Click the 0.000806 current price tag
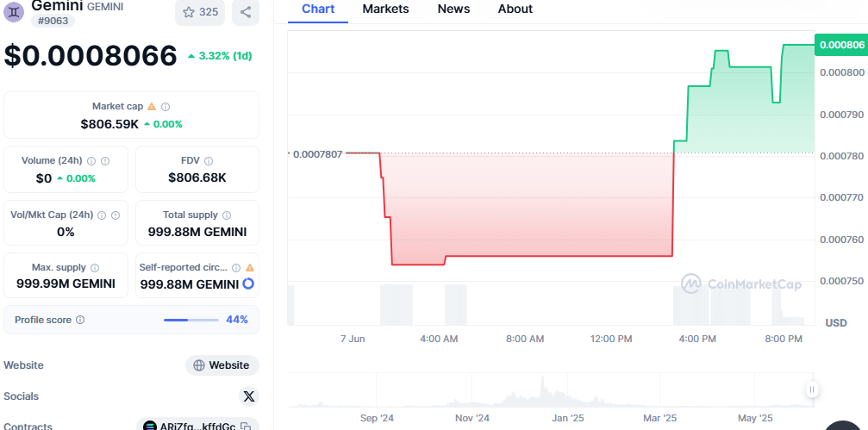 pos(841,45)
